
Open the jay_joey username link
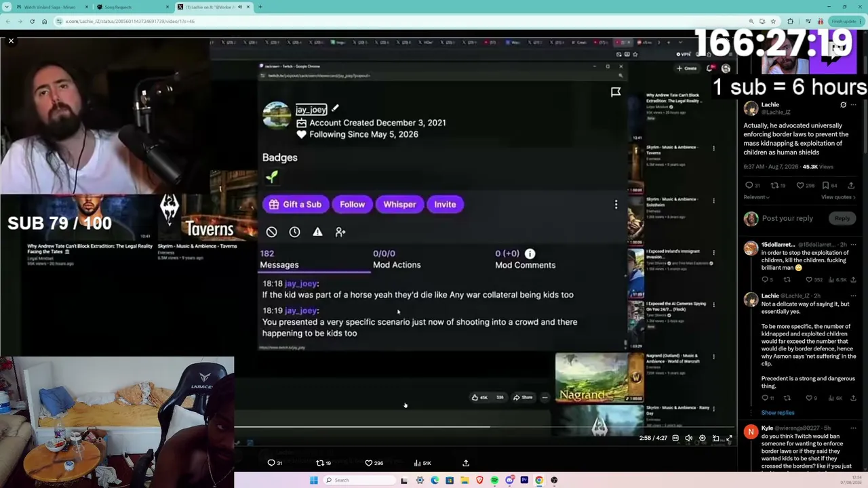point(311,109)
